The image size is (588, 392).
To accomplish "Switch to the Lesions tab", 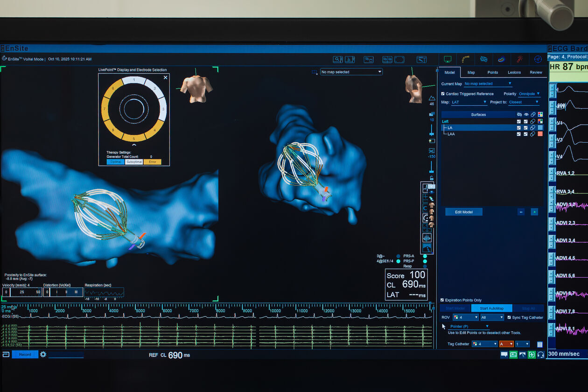I will pos(514,72).
